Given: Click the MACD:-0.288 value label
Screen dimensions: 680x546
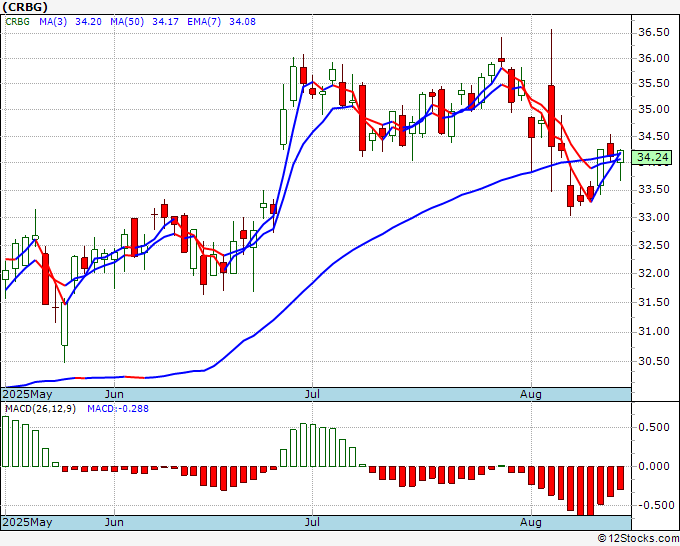Looking at the screenshot, I should tap(118, 409).
